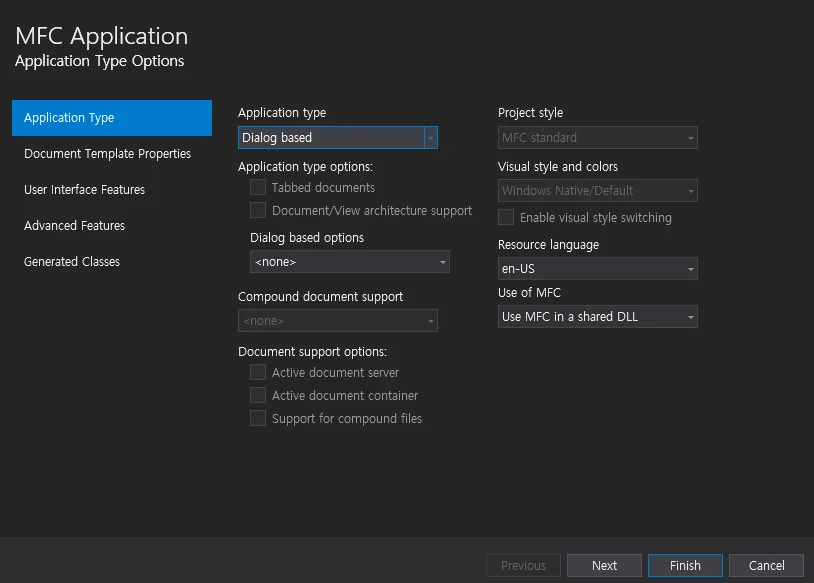
Task: Open the Resource language dropdown
Action: 598,268
